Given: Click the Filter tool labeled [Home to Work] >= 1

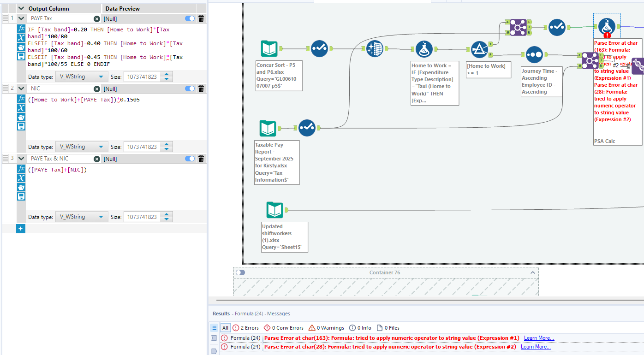Looking at the screenshot, I should click(480, 49).
